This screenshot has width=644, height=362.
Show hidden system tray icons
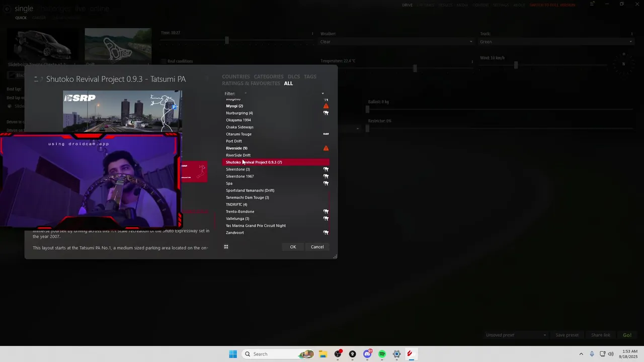pyautogui.click(x=581, y=354)
